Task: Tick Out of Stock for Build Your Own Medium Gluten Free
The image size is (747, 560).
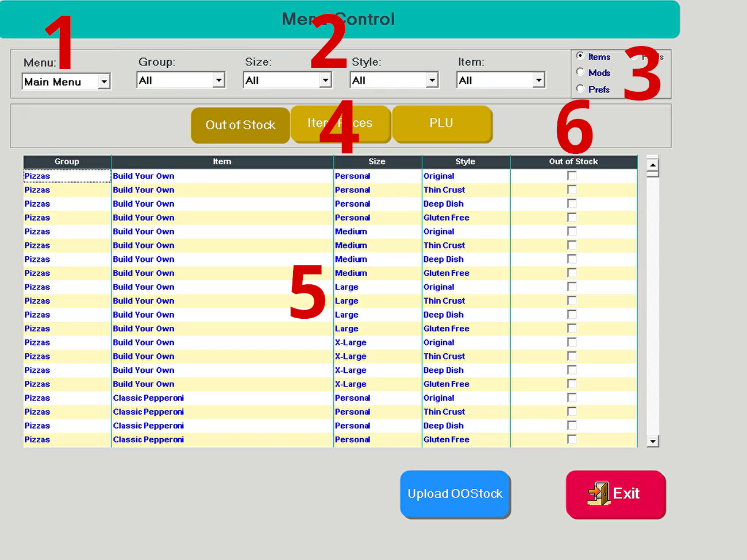Action: 572,273
